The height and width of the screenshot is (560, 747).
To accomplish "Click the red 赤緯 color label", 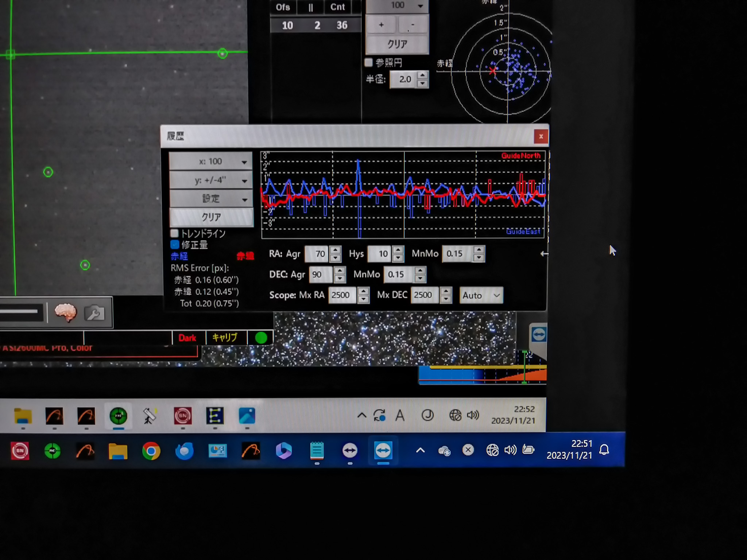I will point(245,256).
